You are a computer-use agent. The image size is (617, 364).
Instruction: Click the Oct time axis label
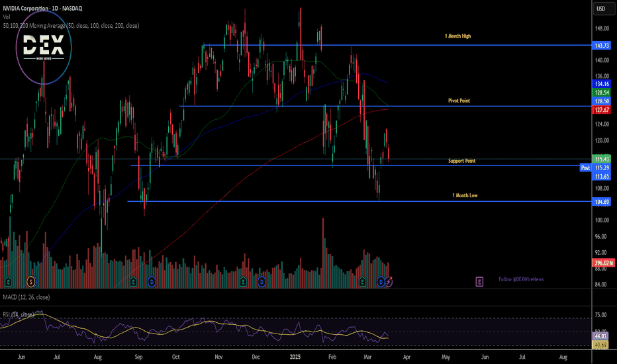[x=176, y=357]
